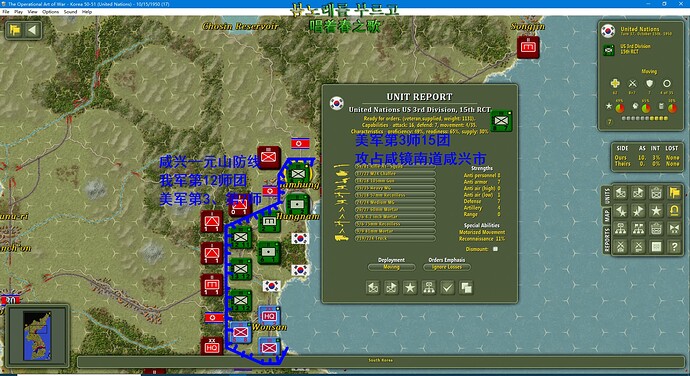Switch to the MAP side tab
The image size is (690, 376).
(x=607, y=216)
